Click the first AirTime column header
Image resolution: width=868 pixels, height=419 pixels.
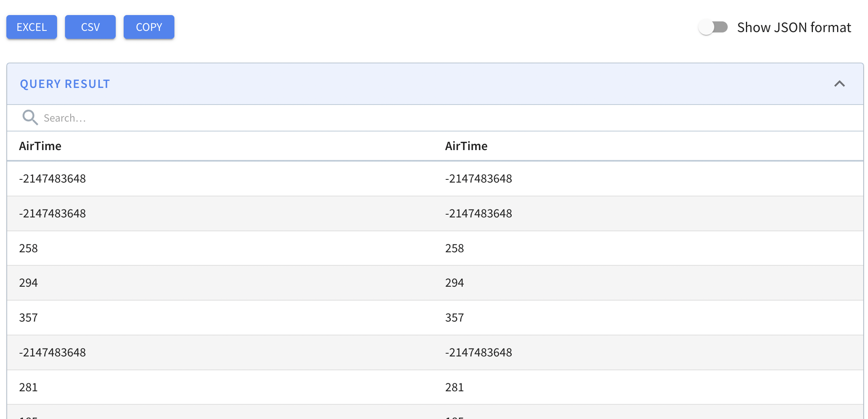tap(40, 146)
